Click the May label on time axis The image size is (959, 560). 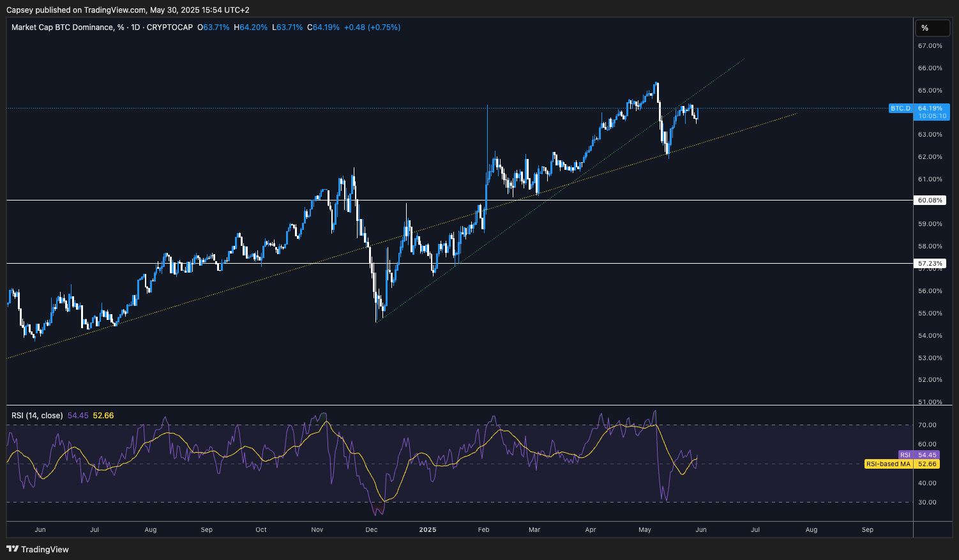645,529
